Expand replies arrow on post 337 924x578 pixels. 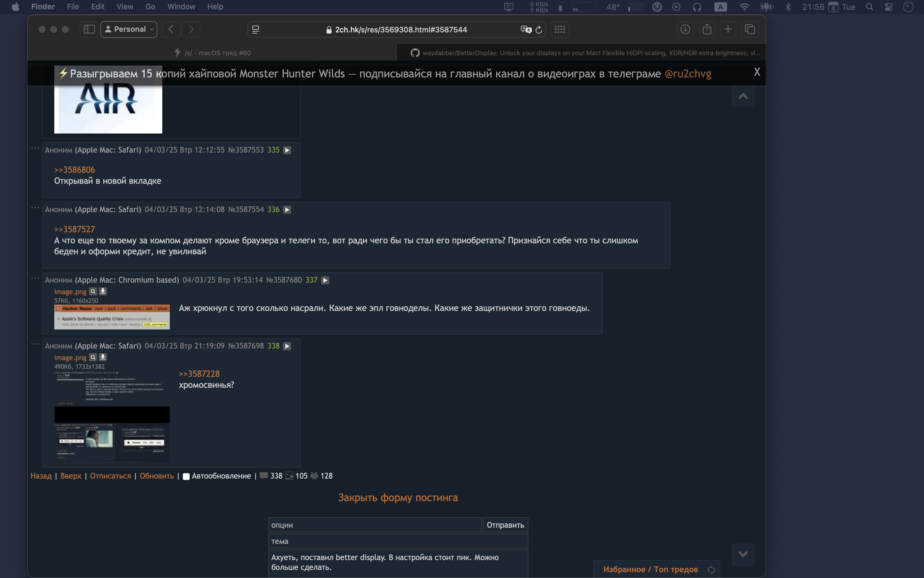325,280
